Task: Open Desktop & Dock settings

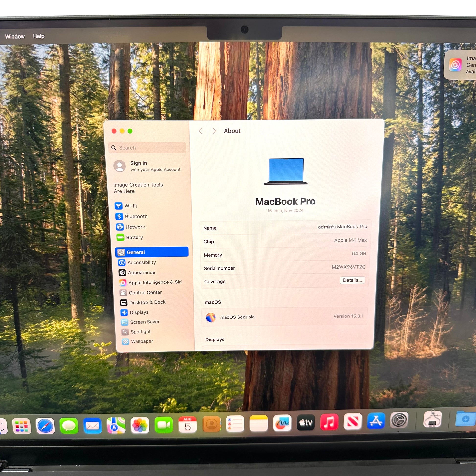Action: (143, 302)
